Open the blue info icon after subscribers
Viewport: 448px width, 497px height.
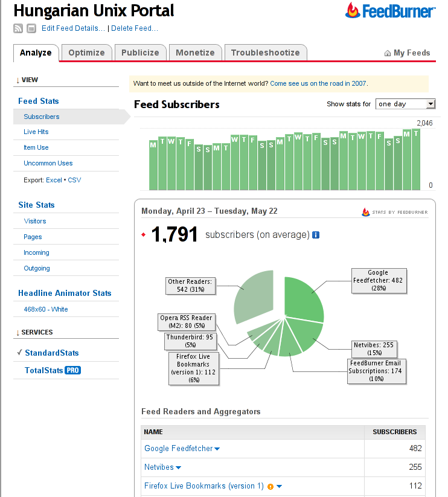coord(316,235)
